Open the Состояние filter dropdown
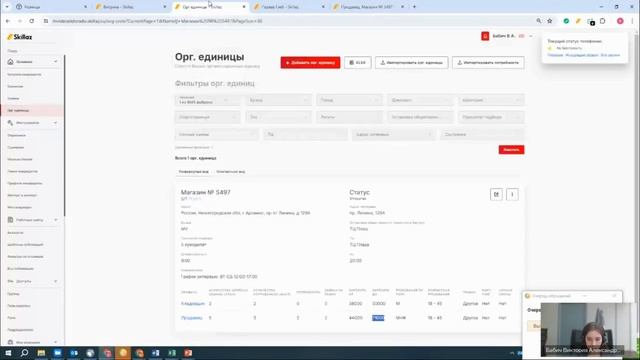The width and height of the screenshot is (640, 360). point(482,134)
